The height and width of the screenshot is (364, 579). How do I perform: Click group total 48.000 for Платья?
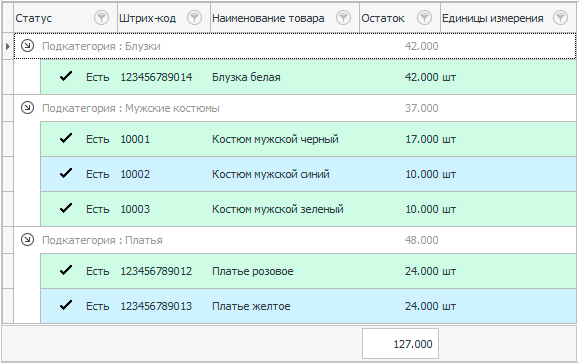tap(421, 240)
